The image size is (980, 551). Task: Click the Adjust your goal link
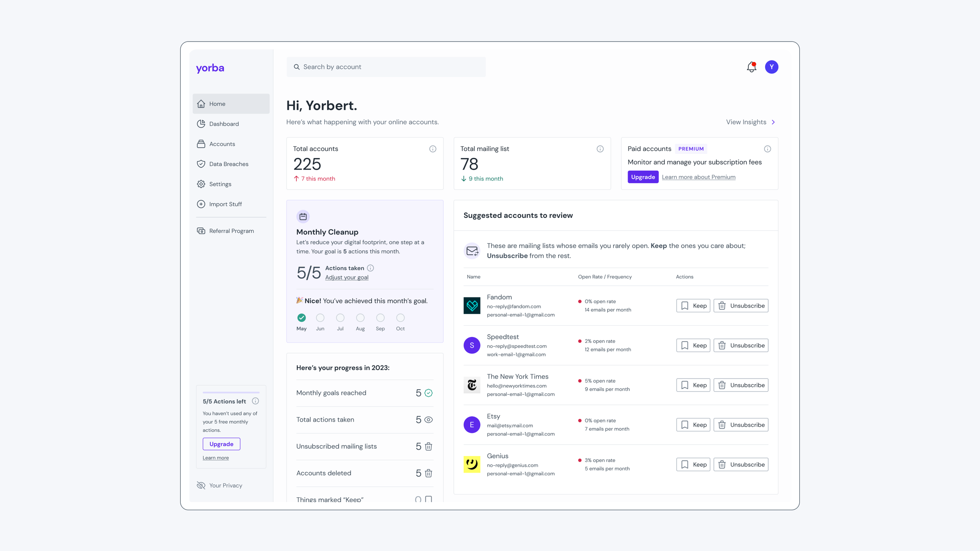tap(347, 277)
